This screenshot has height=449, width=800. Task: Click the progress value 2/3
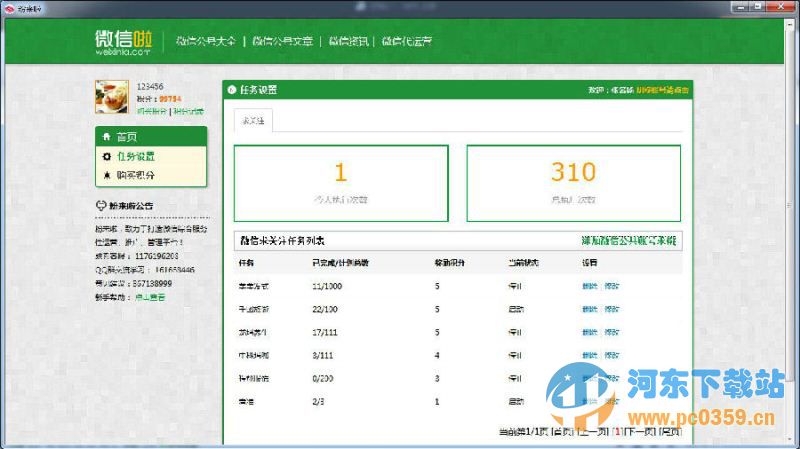tap(318, 402)
